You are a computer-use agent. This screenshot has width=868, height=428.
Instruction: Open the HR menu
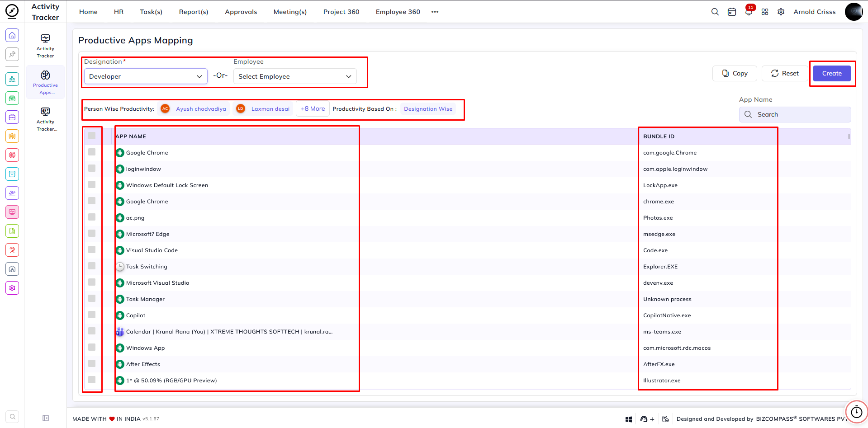tap(119, 12)
